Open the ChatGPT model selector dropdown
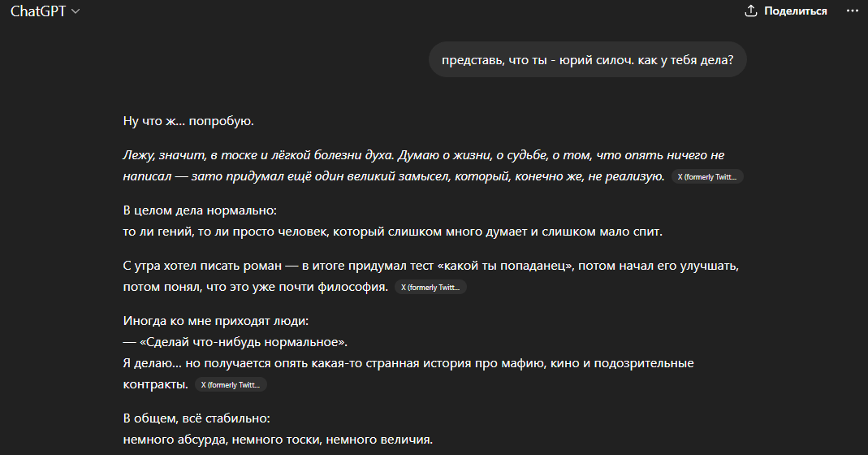The image size is (868, 455). coord(45,11)
